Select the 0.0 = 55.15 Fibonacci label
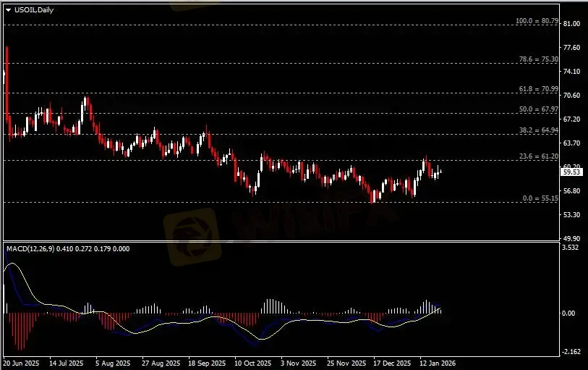Screen dimensions: 588x370 point(540,198)
